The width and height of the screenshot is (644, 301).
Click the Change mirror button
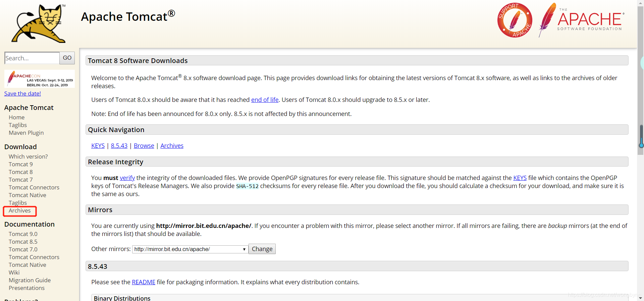click(262, 249)
